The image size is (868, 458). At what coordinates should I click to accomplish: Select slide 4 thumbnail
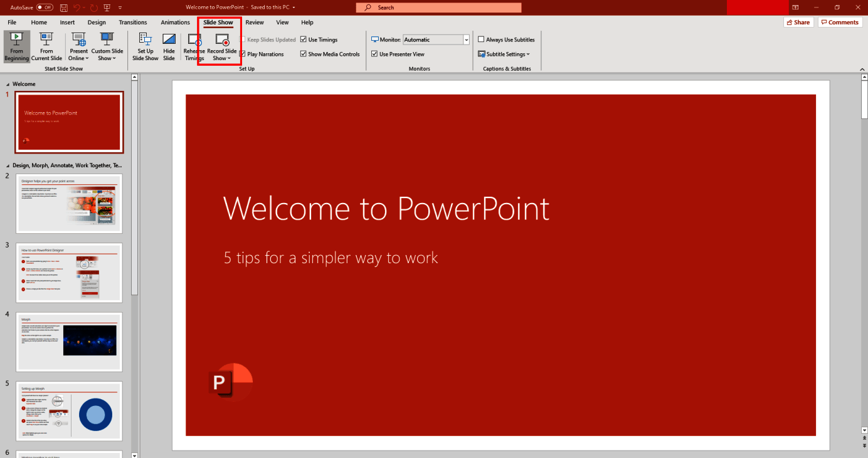69,341
